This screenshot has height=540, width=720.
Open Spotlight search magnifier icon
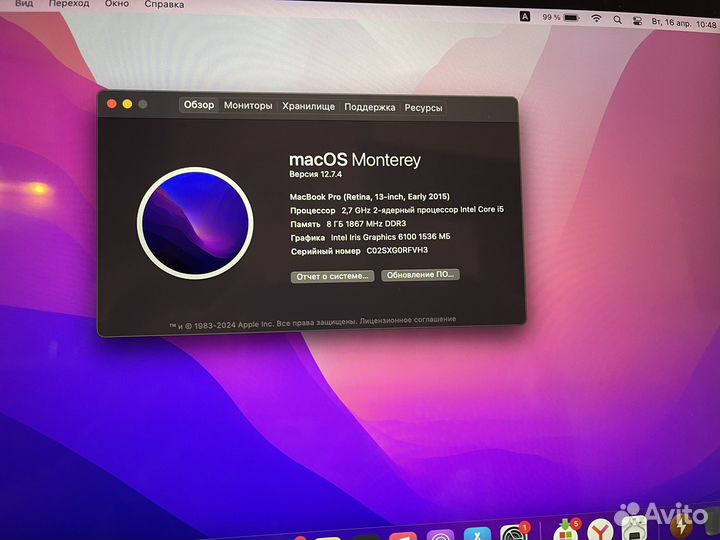[x=618, y=20]
